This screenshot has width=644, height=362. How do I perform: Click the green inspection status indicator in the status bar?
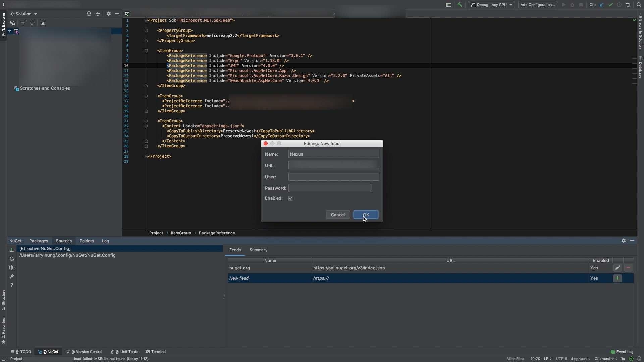[x=631, y=359]
